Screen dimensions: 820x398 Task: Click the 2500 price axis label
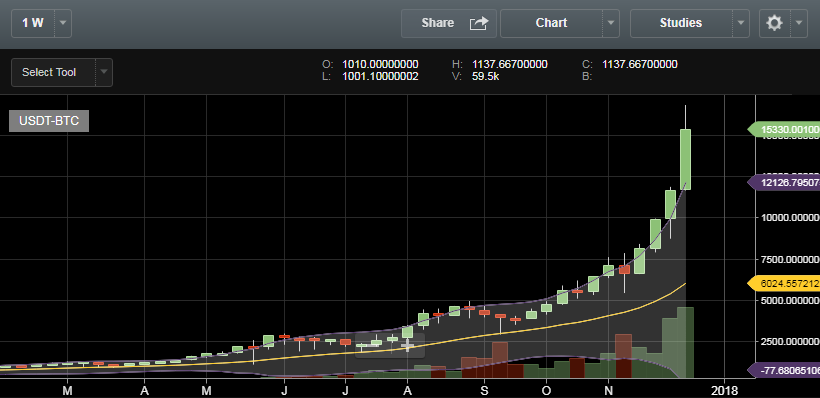tap(790, 342)
